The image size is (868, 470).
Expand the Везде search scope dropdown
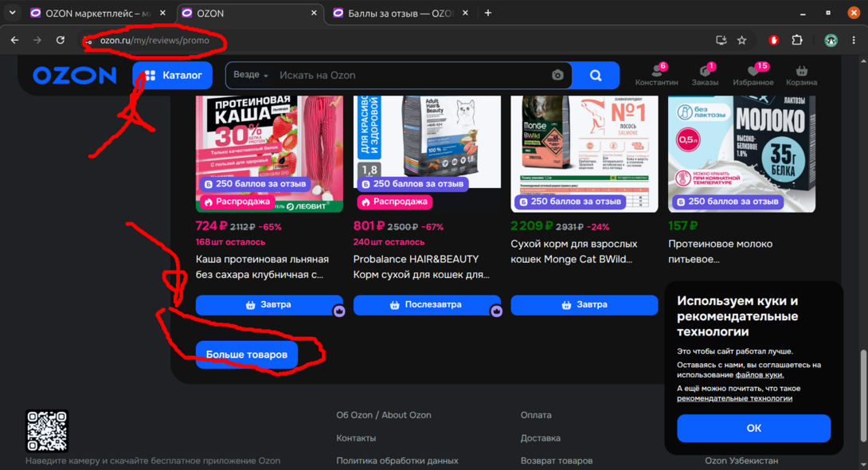(250, 75)
